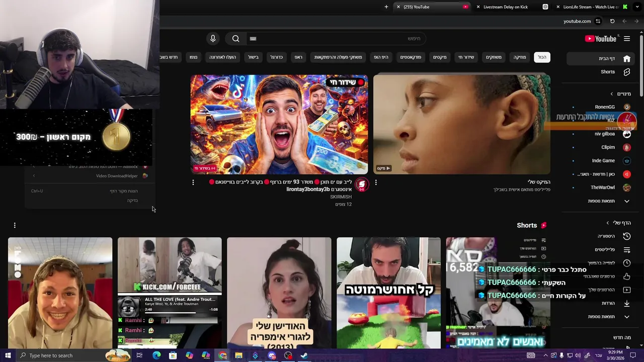644x362 pixels.
Task: Open TheWarOwl subscription channel
Action: pos(602,188)
